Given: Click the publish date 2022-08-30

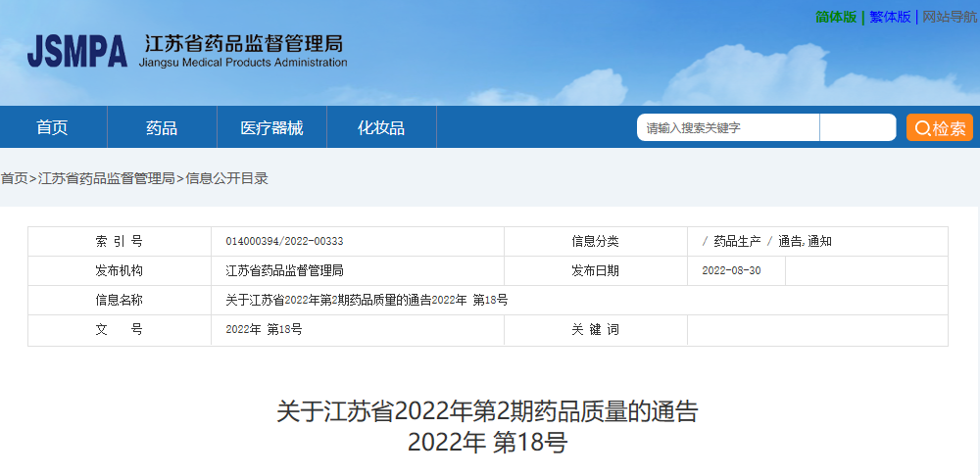Looking at the screenshot, I should click(731, 271).
